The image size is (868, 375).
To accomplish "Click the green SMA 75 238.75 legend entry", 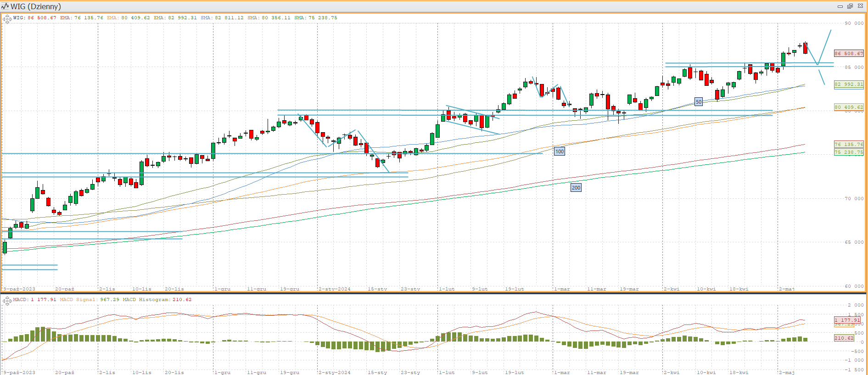I will pos(316,18).
